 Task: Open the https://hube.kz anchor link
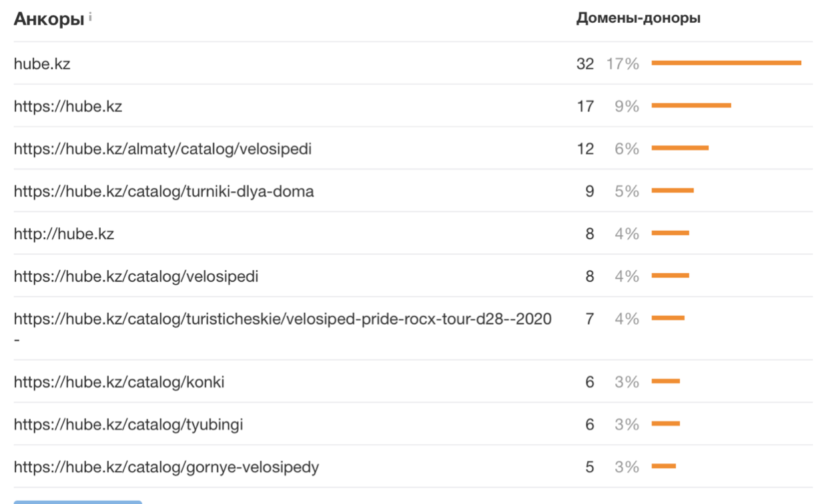point(69,106)
